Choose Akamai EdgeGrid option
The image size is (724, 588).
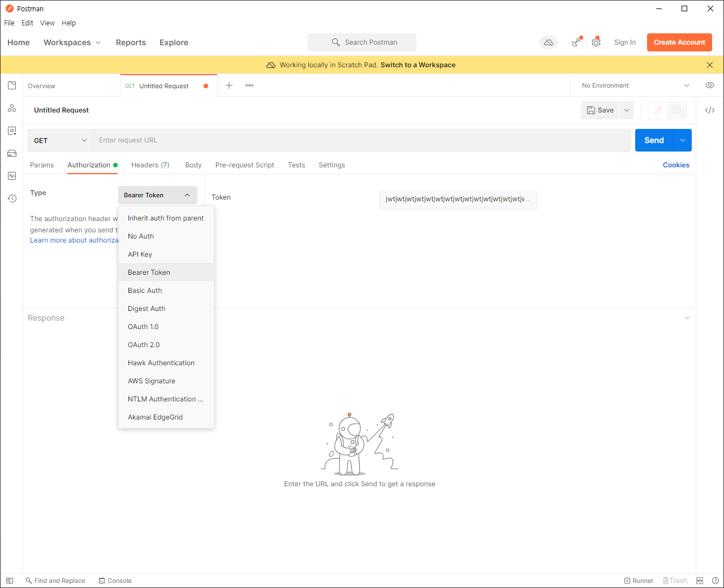[x=166, y=417]
